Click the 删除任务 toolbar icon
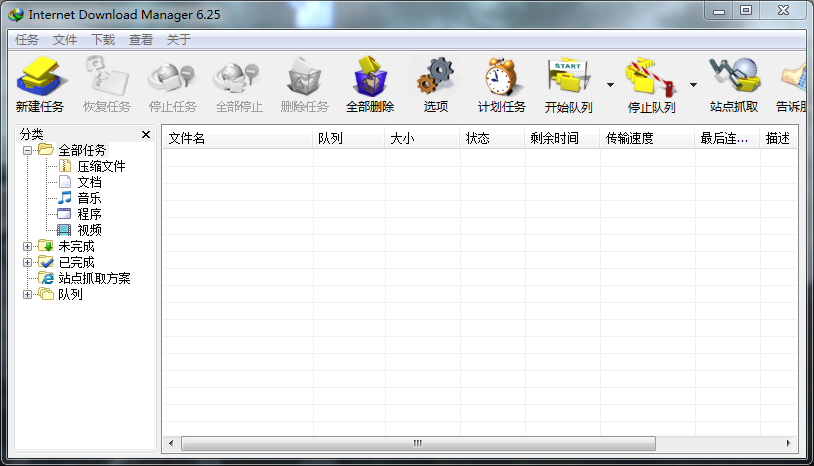This screenshot has width=814, height=466. pyautogui.click(x=304, y=76)
